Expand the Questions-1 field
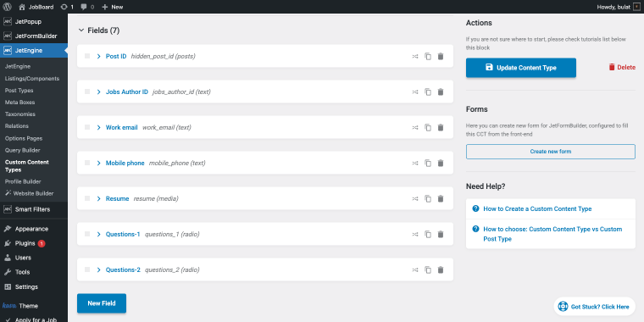This screenshot has width=644, height=322. click(x=98, y=235)
